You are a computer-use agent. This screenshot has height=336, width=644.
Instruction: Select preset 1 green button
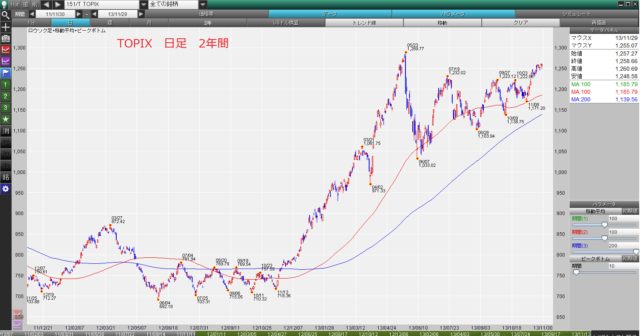[6, 85]
